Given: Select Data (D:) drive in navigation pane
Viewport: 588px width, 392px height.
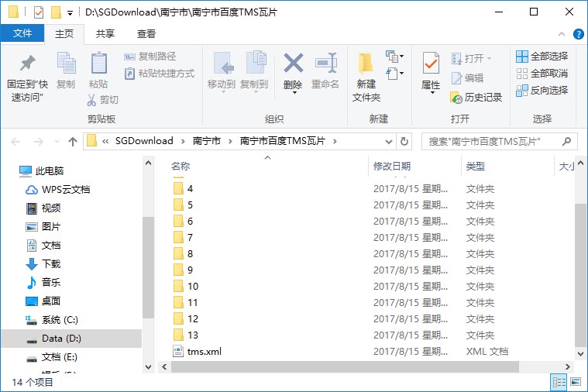Looking at the screenshot, I should 71,339.
